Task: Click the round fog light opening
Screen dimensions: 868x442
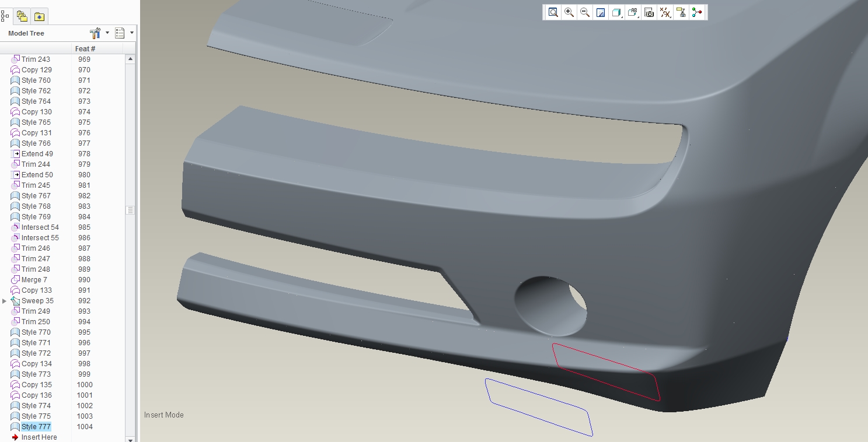Action: 551,305
